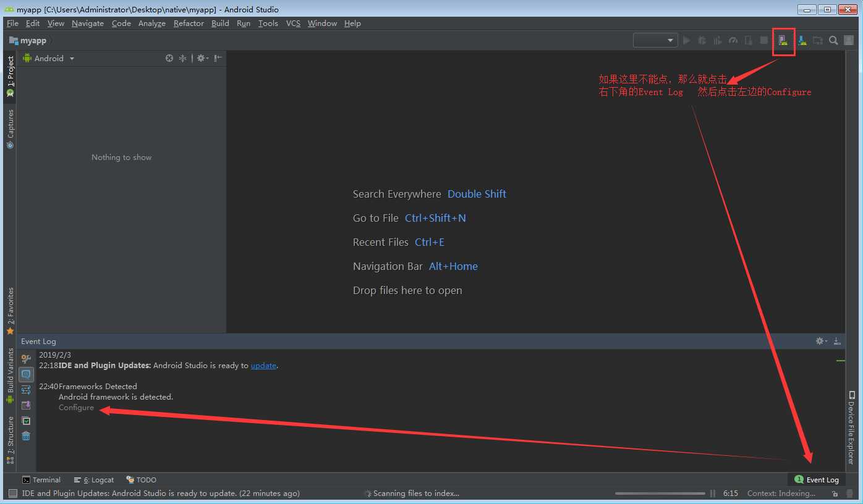Toggle the Device File Explorer tool window

point(851,427)
